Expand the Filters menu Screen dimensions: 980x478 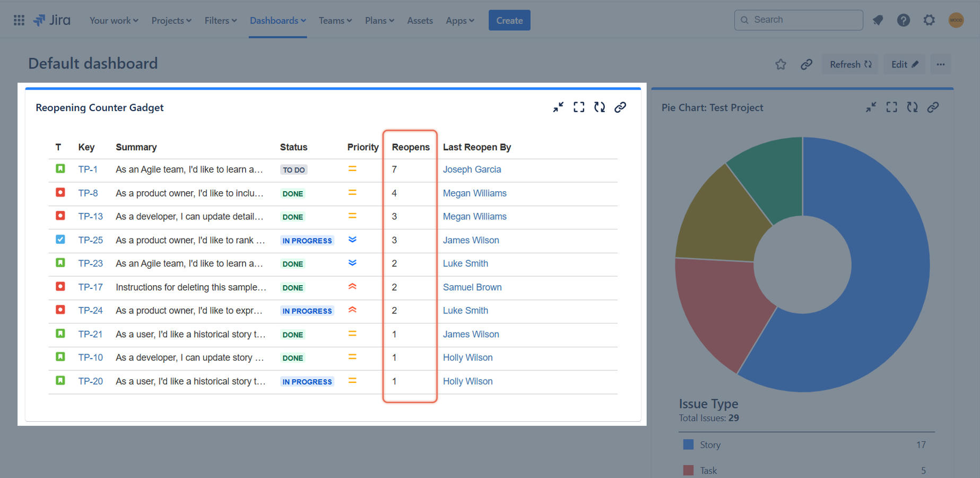click(x=221, y=20)
